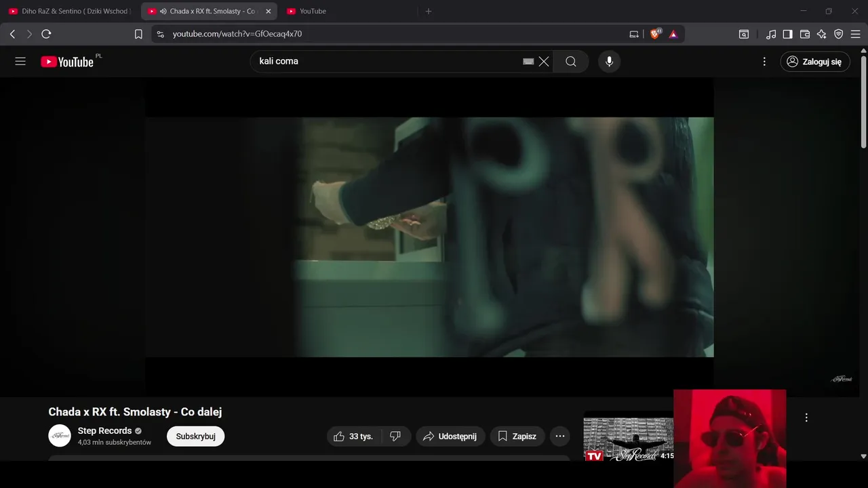Like the video with 33 tys. button
The height and width of the screenshot is (488, 868).
pyautogui.click(x=354, y=436)
